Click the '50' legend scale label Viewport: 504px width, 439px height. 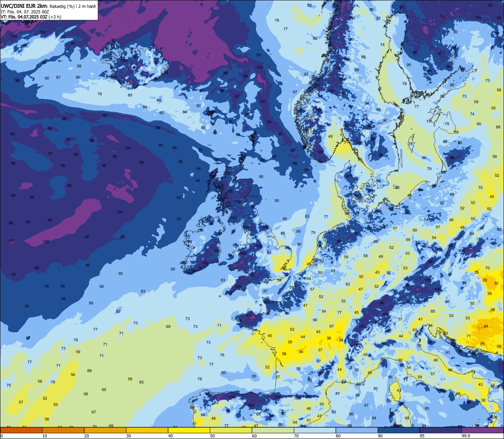point(213,436)
